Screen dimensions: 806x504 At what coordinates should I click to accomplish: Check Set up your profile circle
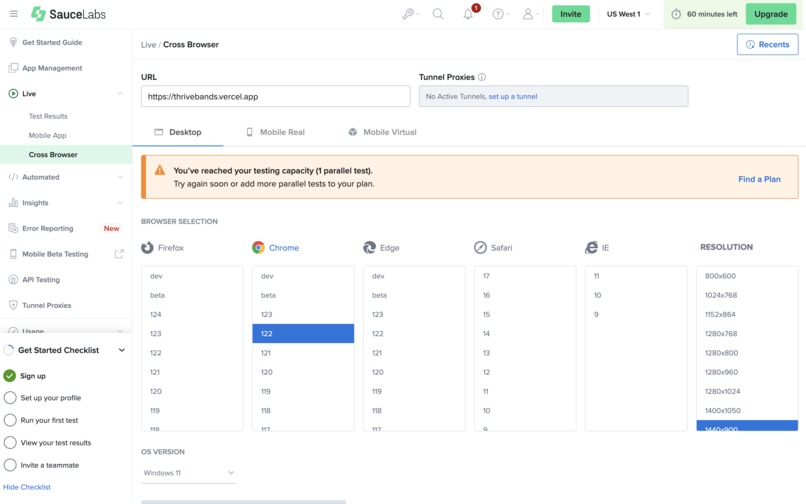pyautogui.click(x=10, y=398)
